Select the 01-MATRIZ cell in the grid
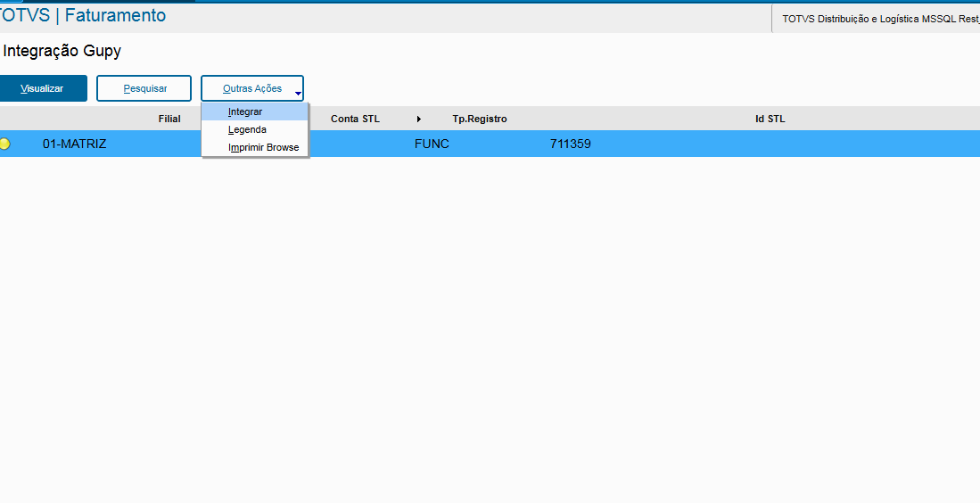The image size is (980, 503). [74, 144]
